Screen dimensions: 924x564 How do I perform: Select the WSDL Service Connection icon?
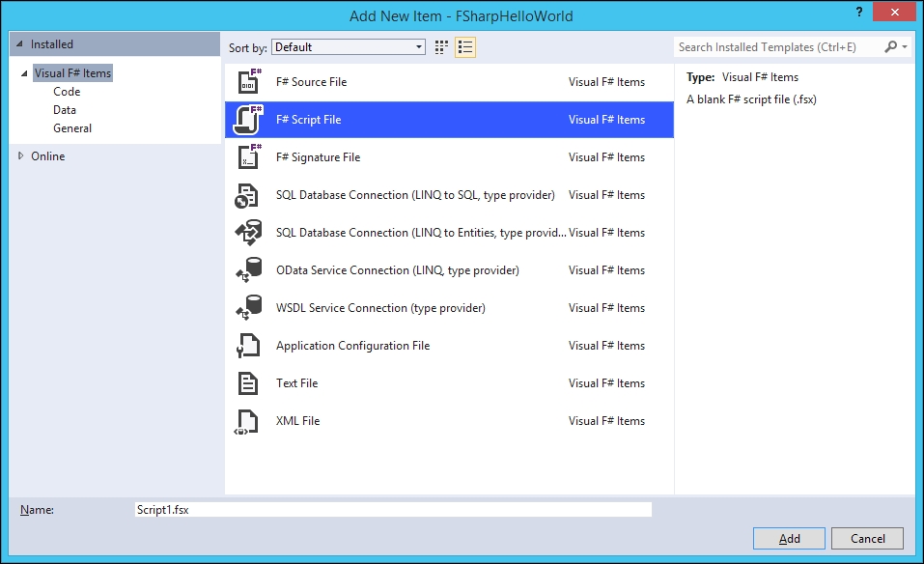coord(249,308)
